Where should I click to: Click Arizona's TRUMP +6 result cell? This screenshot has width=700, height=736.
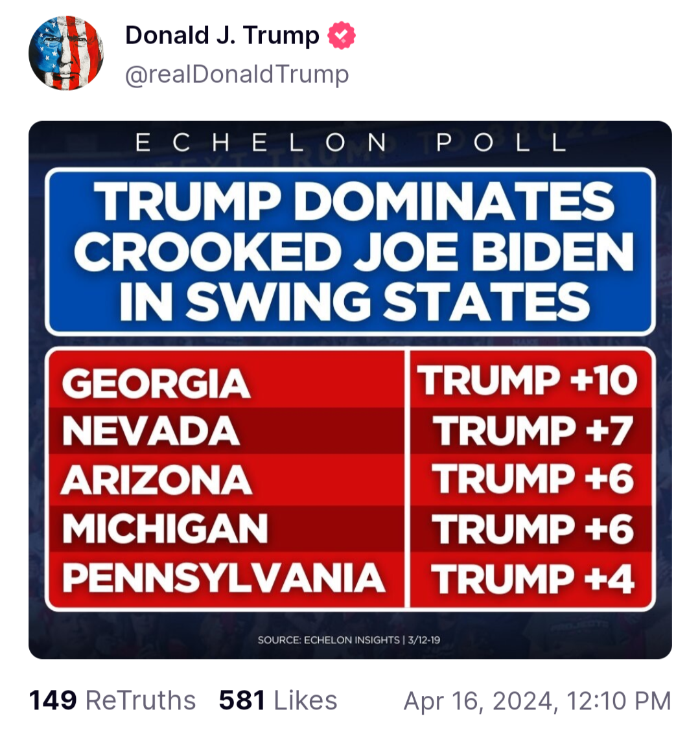pyautogui.click(x=533, y=480)
